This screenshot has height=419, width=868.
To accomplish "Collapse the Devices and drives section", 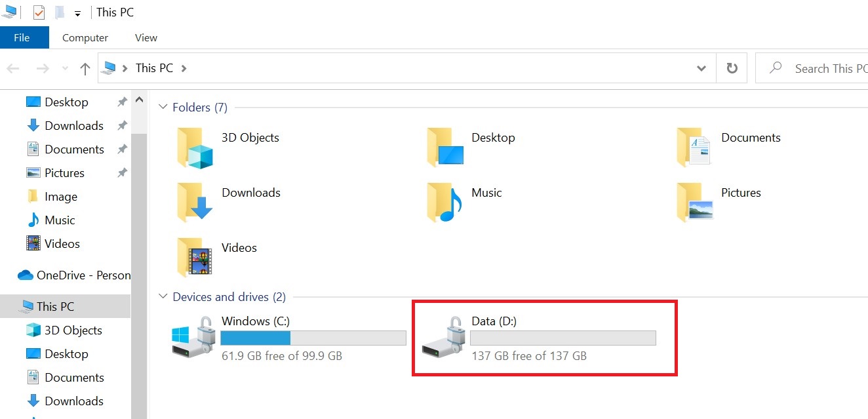I will pos(163,296).
